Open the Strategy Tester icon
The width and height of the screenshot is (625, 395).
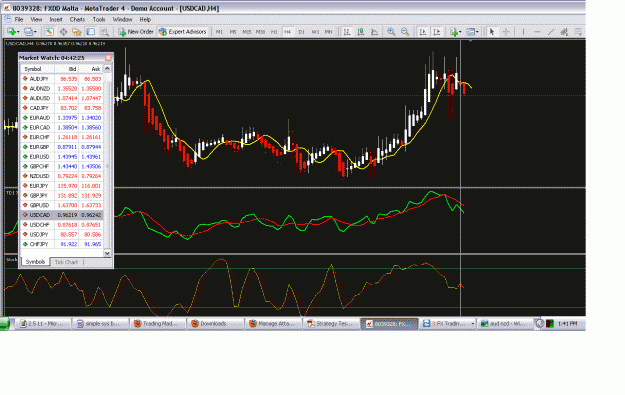pos(104,32)
